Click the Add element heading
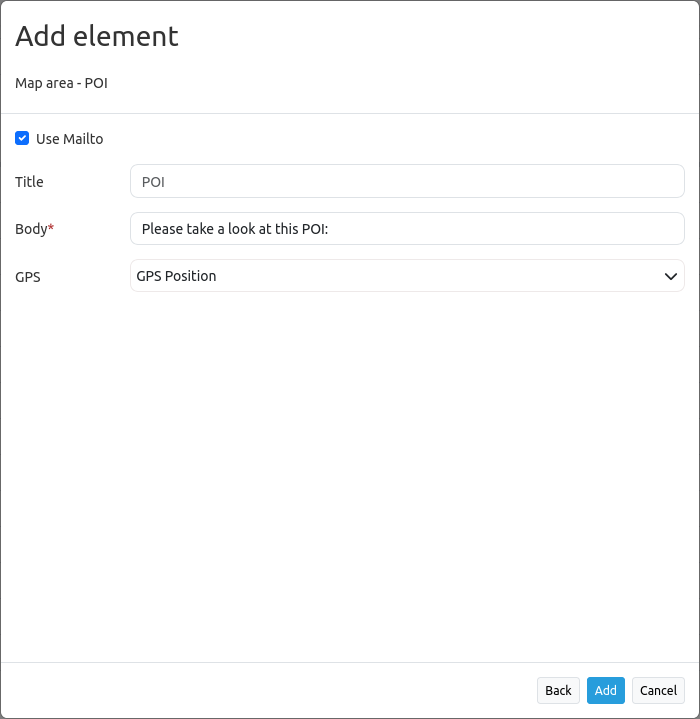The width and height of the screenshot is (700, 719). click(97, 37)
